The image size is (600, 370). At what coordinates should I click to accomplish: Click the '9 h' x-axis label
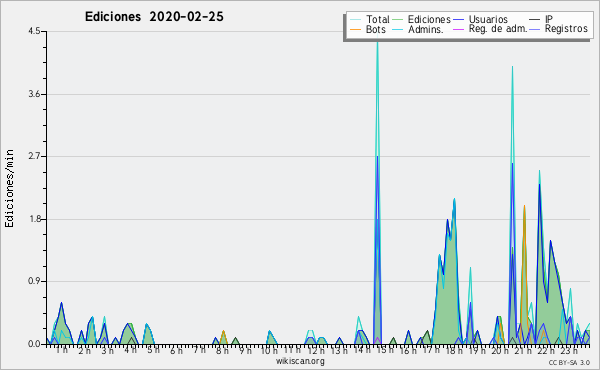pyautogui.click(x=246, y=350)
